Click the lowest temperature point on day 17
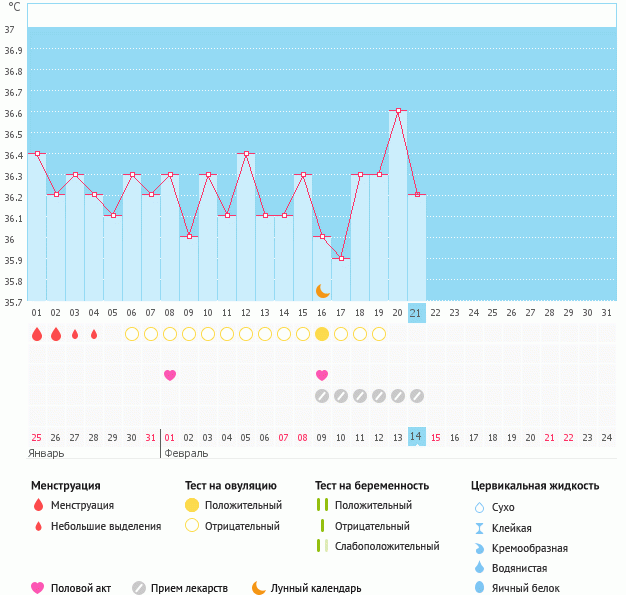The width and height of the screenshot is (626, 595). 341,258
